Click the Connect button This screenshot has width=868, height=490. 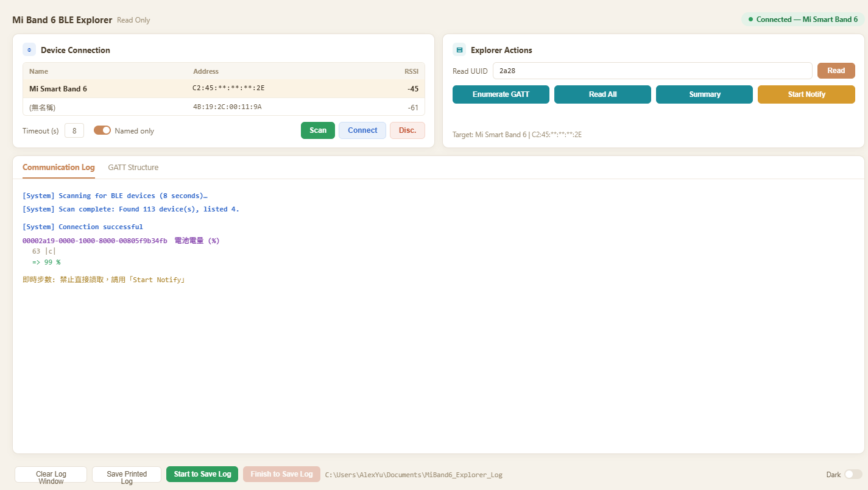[x=362, y=130]
